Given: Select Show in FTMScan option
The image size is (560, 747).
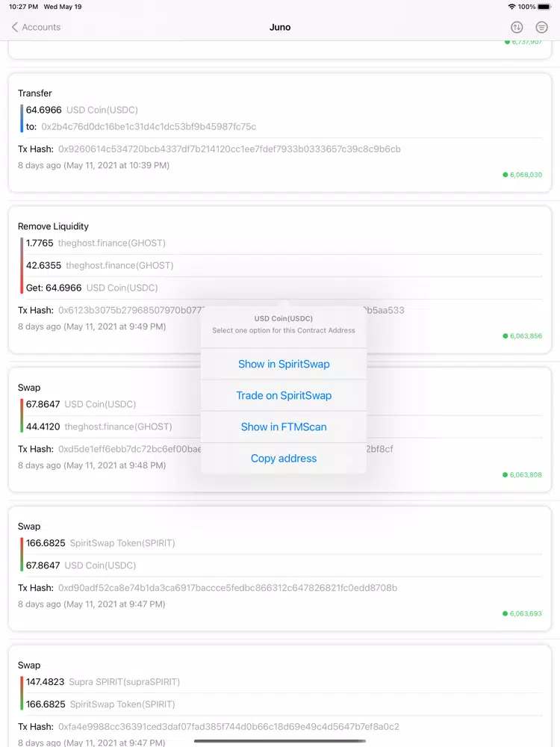Looking at the screenshot, I should click(284, 427).
